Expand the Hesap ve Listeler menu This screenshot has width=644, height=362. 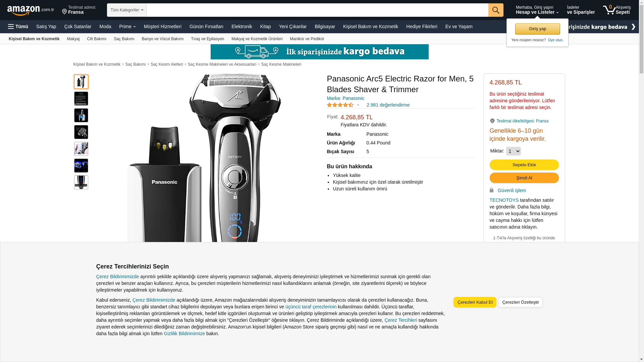click(537, 10)
